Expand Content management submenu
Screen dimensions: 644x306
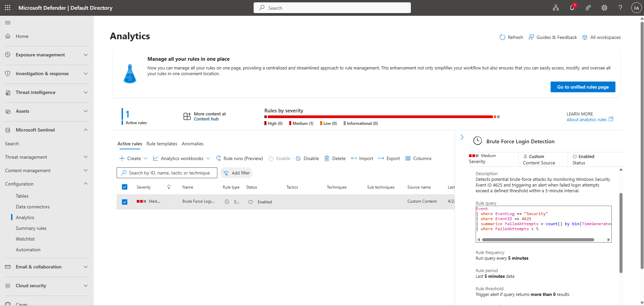pyautogui.click(x=86, y=170)
